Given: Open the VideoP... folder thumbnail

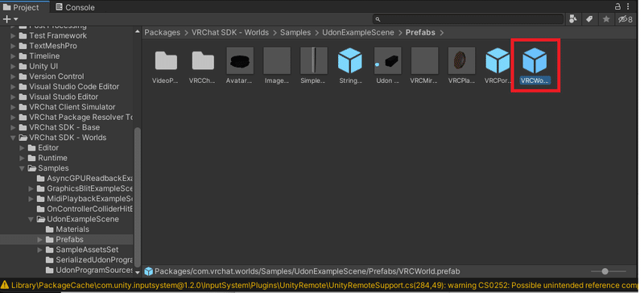Looking at the screenshot, I should pyautogui.click(x=166, y=61).
